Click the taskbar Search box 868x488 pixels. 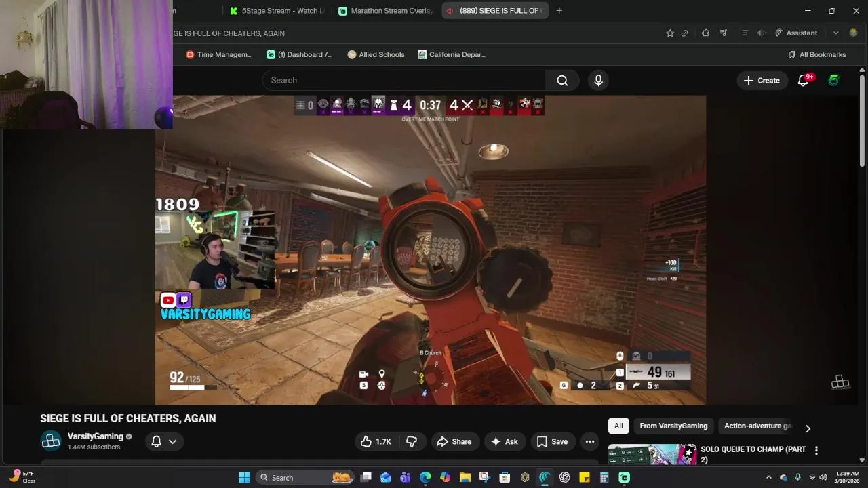pyautogui.click(x=305, y=477)
